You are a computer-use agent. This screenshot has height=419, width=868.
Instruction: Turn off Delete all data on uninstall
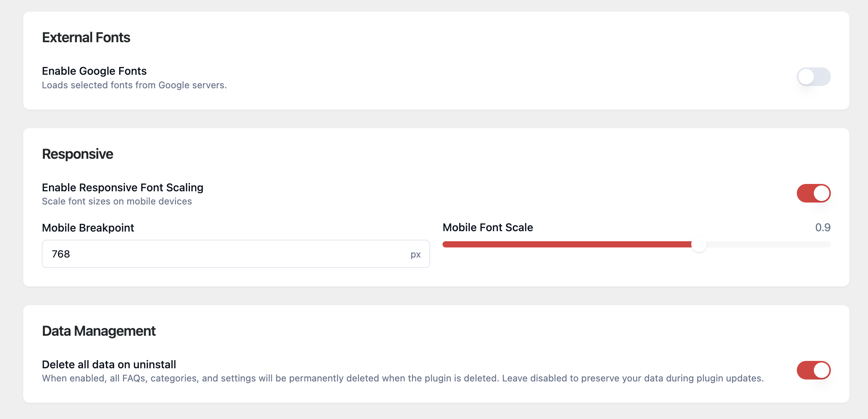[813, 370]
